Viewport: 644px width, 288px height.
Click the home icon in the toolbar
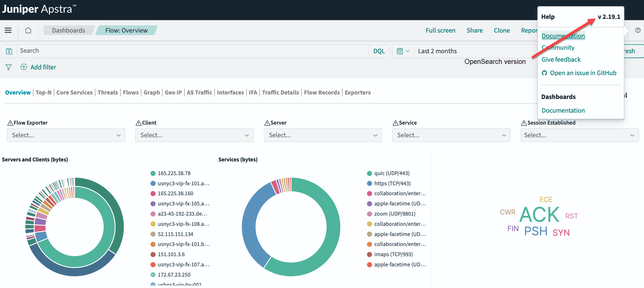point(28,30)
